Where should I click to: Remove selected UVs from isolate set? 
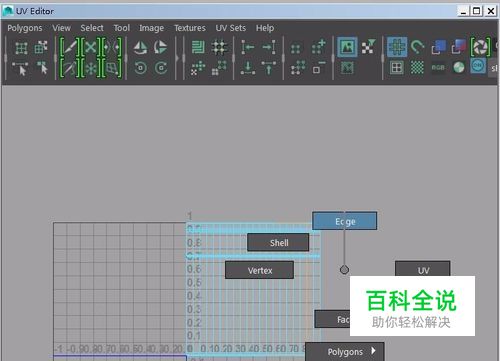click(319, 68)
